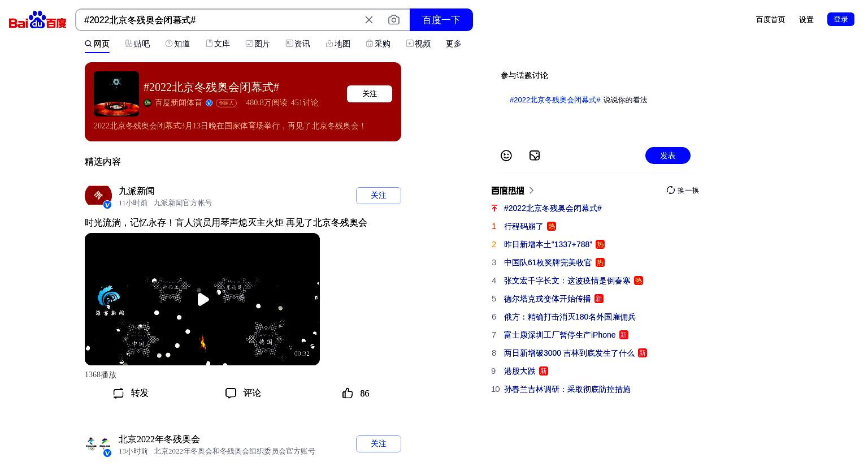Click the 新 badge beside 富士康深圳工厂暂停生产iPhone

point(624,335)
